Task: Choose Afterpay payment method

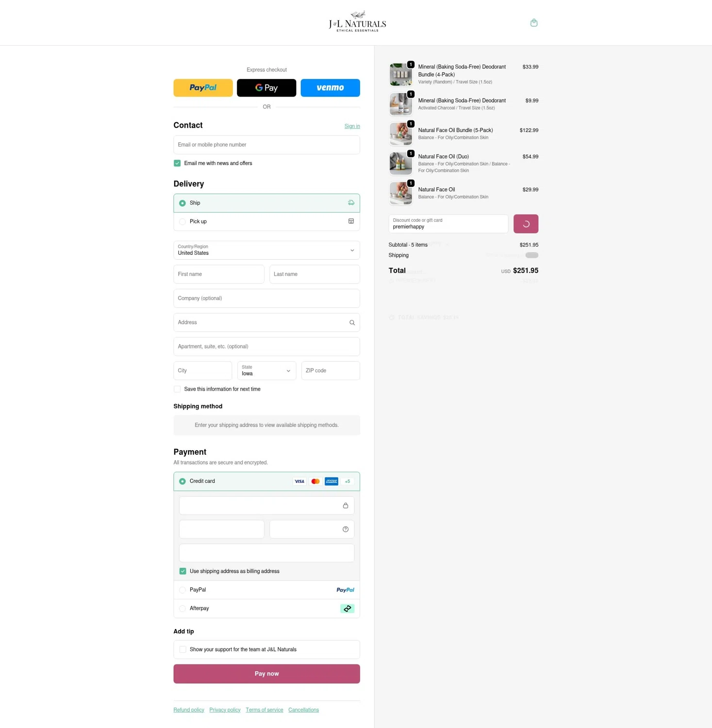Action: coord(266,609)
